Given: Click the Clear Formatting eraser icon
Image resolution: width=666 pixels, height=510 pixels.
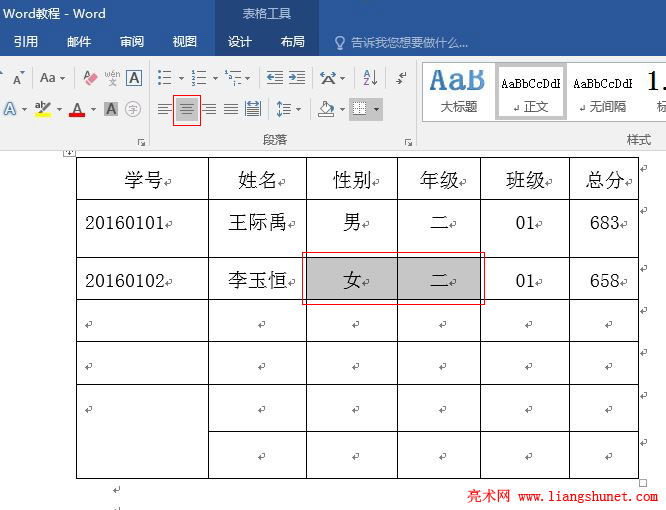Looking at the screenshot, I should [90, 77].
